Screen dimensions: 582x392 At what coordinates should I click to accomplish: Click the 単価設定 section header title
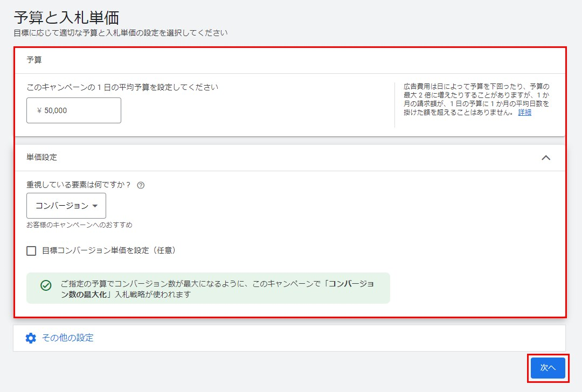click(42, 158)
